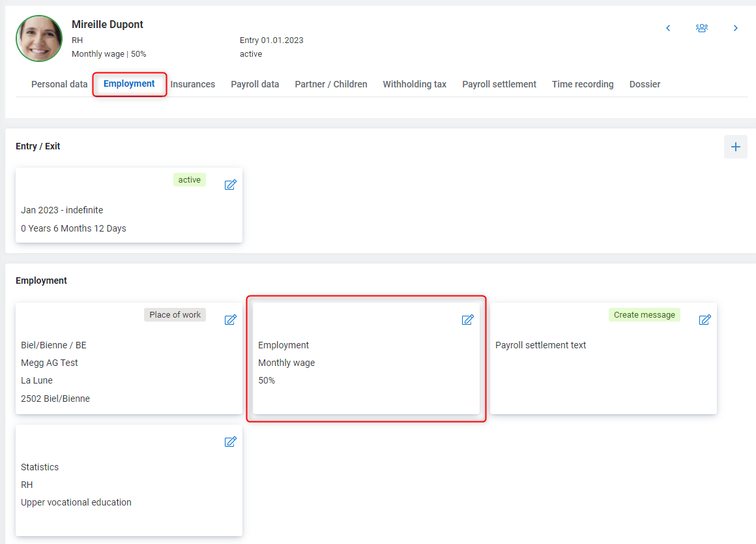This screenshot has width=756, height=544.
Task: Edit the Statistics card
Action: [231, 442]
